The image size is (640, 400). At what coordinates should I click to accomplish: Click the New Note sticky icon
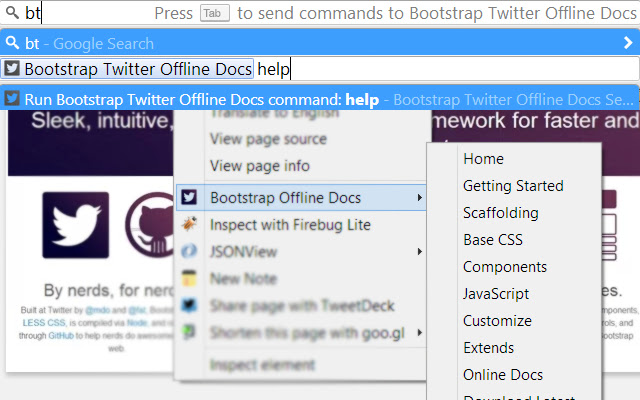pyautogui.click(x=189, y=279)
